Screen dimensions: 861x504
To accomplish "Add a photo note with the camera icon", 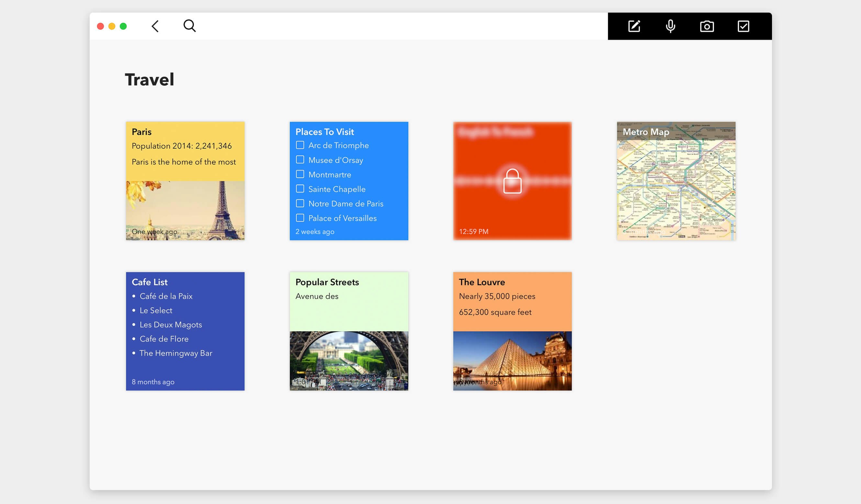I will coord(707,26).
